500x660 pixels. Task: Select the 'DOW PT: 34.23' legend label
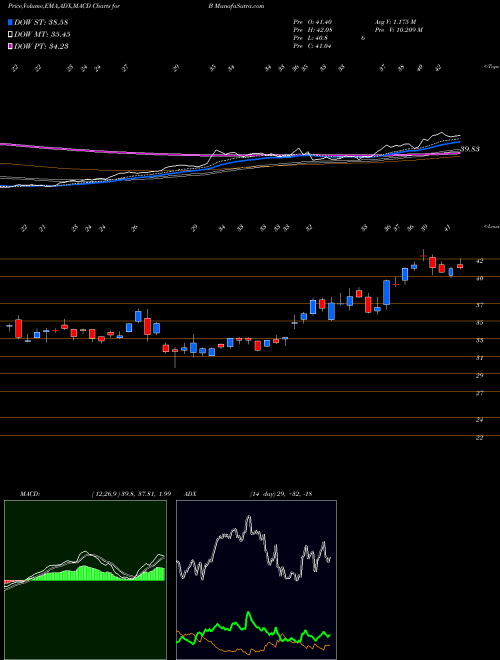coord(41,46)
